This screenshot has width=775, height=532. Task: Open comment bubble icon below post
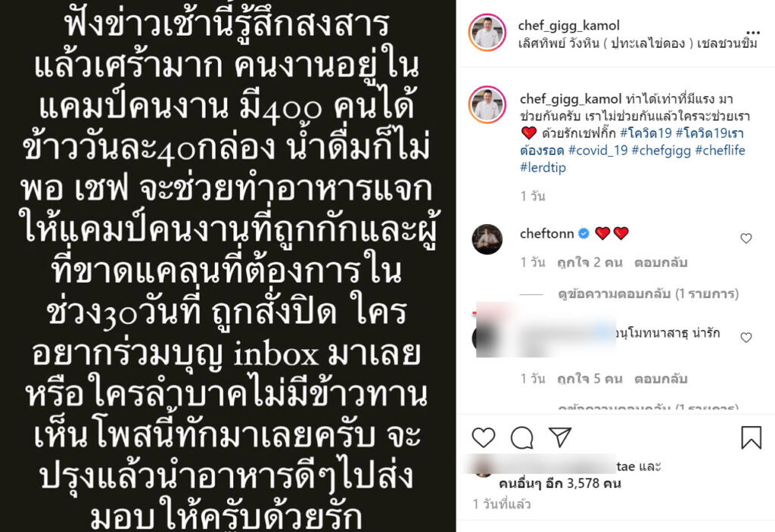click(x=522, y=437)
